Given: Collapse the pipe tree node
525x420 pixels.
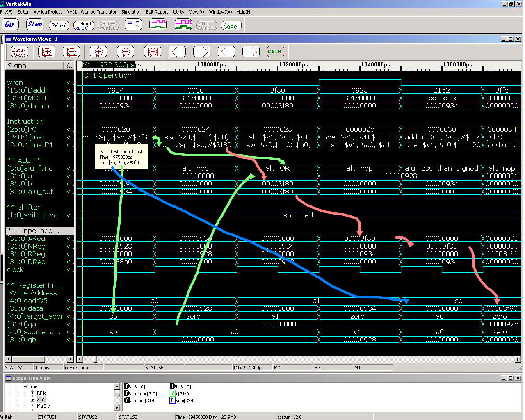Looking at the screenshot, I should point(25,386).
